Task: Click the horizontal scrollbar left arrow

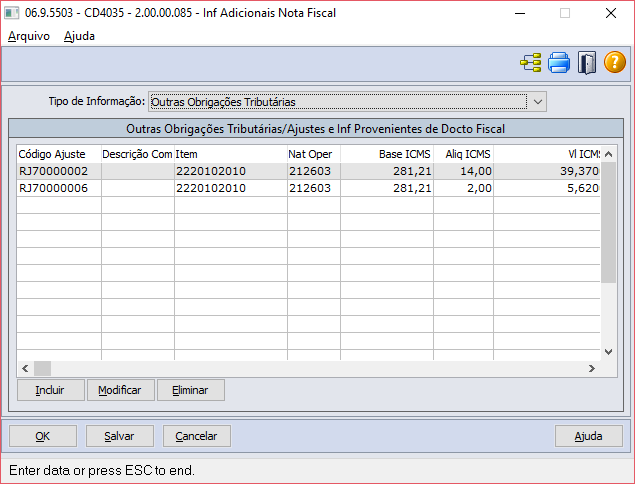Action: [25, 368]
